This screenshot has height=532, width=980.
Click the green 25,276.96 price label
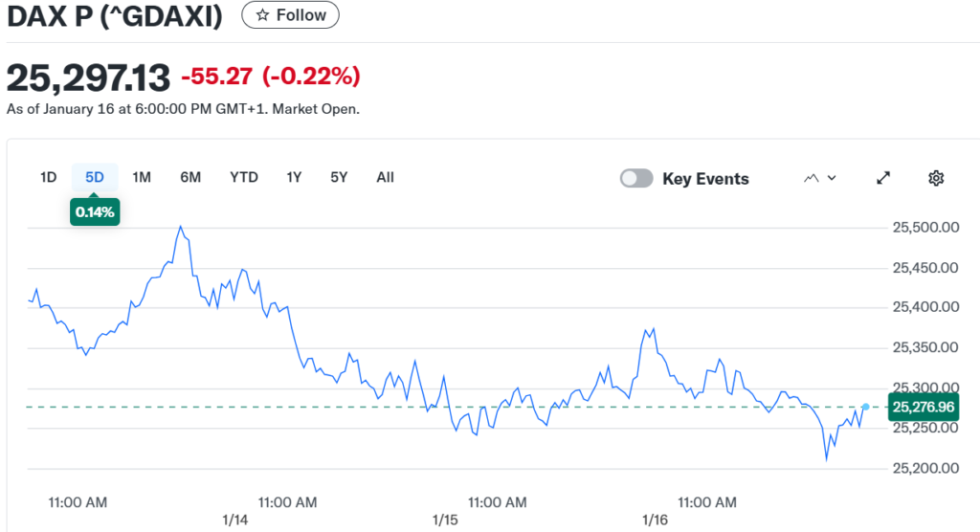923,408
